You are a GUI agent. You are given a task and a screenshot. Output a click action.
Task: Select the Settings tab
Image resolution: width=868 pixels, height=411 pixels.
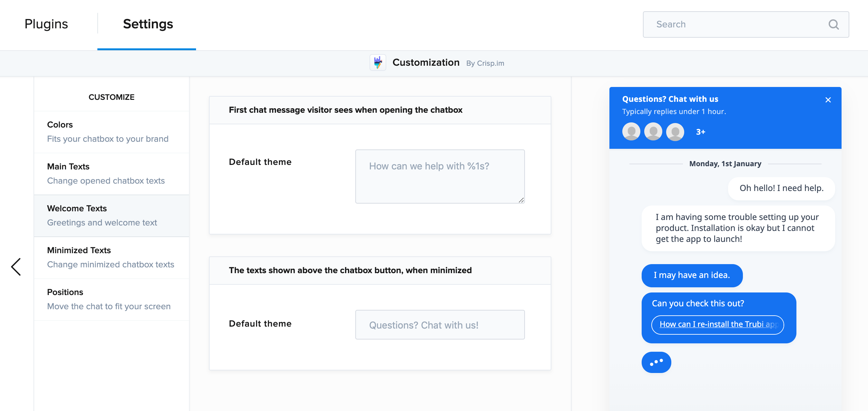point(148,24)
